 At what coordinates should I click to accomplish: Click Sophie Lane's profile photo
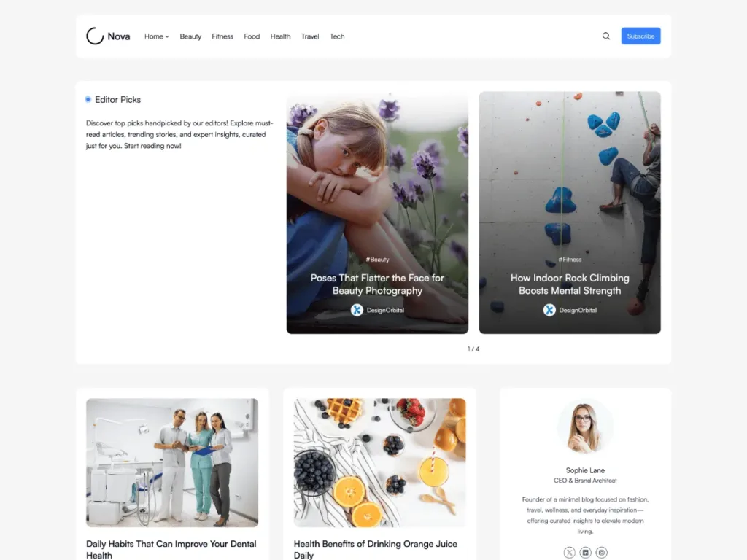(x=585, y=427)
